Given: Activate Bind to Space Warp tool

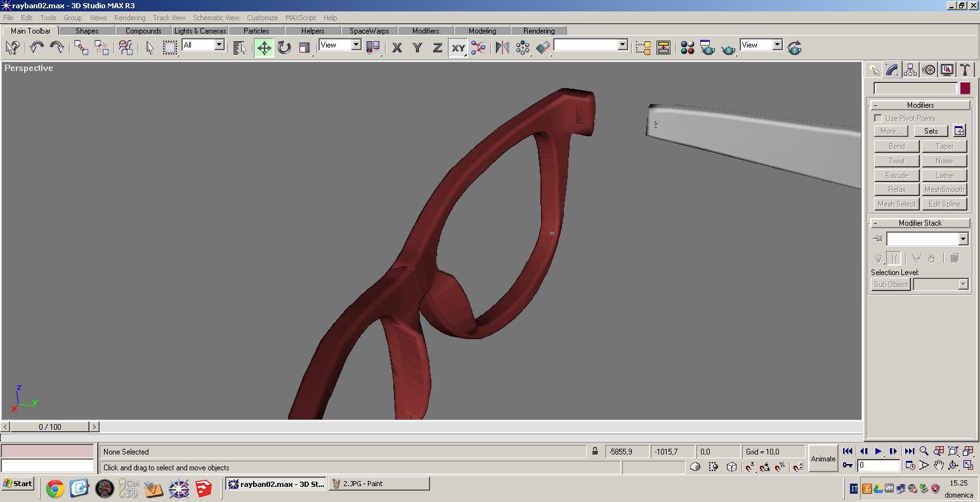Looking at the screenshot, I should point(126,48).
